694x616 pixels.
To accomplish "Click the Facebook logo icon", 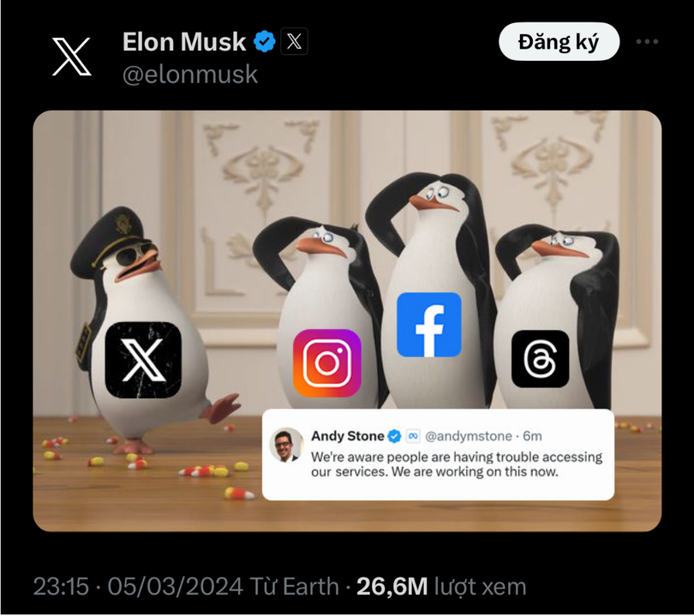I will pyautogui.click(x=429, y=325).
